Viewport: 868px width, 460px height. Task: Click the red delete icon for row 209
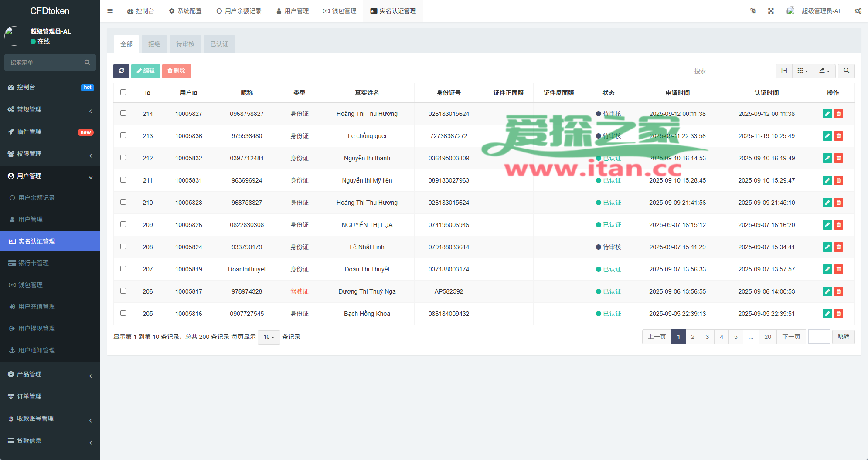pyautogui.click(x=838, y=225)
